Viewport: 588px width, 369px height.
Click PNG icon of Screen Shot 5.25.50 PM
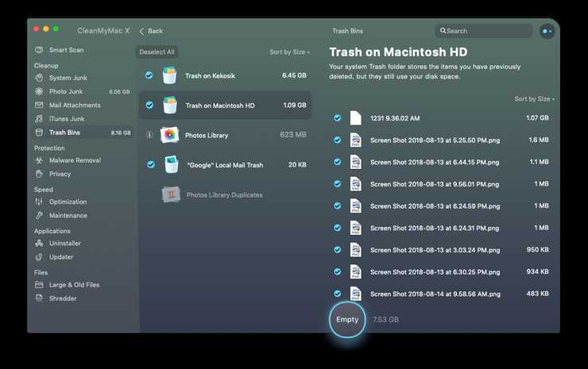(x=355, y=140)
